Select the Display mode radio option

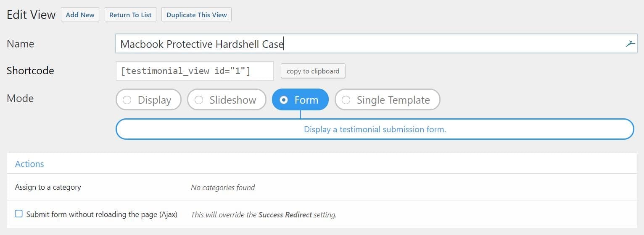(x=148, y=100)
